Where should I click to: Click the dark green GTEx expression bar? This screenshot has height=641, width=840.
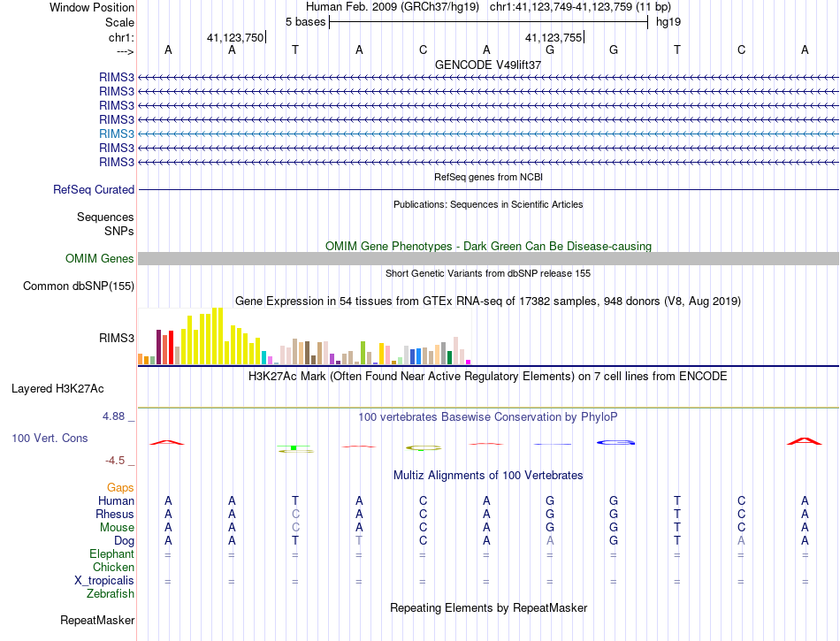[x=449, y=358]
